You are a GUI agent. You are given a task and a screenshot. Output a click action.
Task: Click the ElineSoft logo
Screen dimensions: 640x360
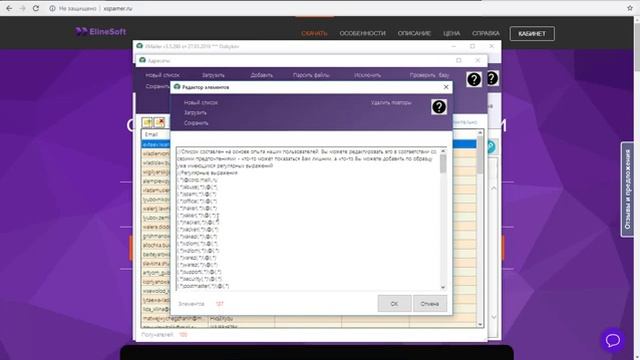(100, 32)
